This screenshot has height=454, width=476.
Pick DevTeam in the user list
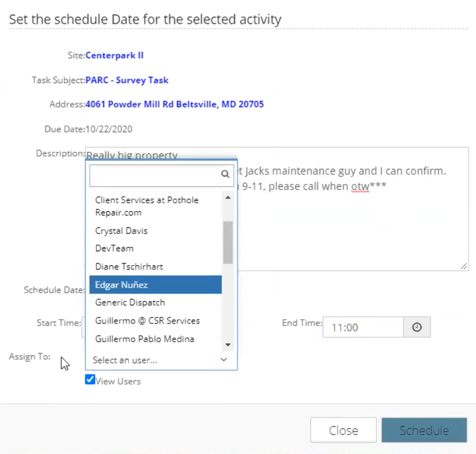pyautogui.click(x=155, y=248)
